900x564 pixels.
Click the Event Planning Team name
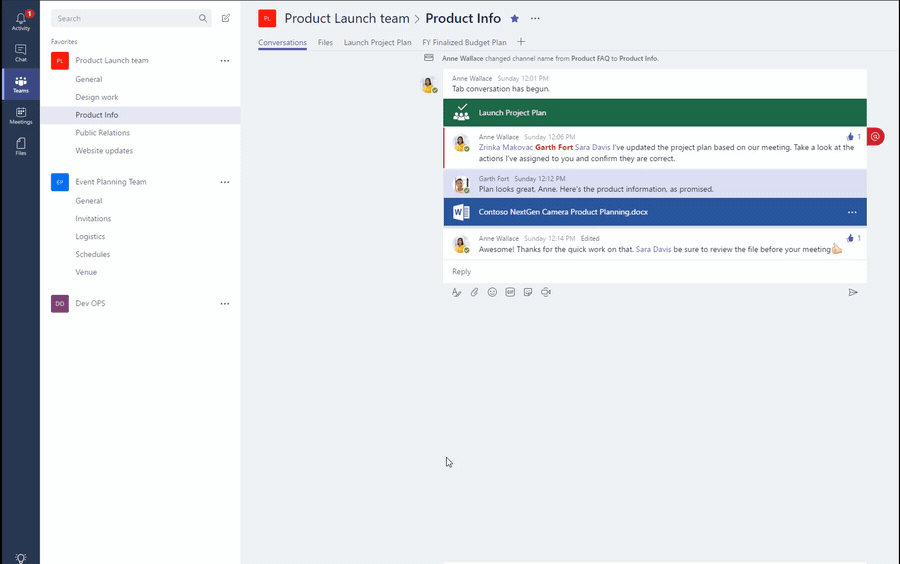[111, 182]
